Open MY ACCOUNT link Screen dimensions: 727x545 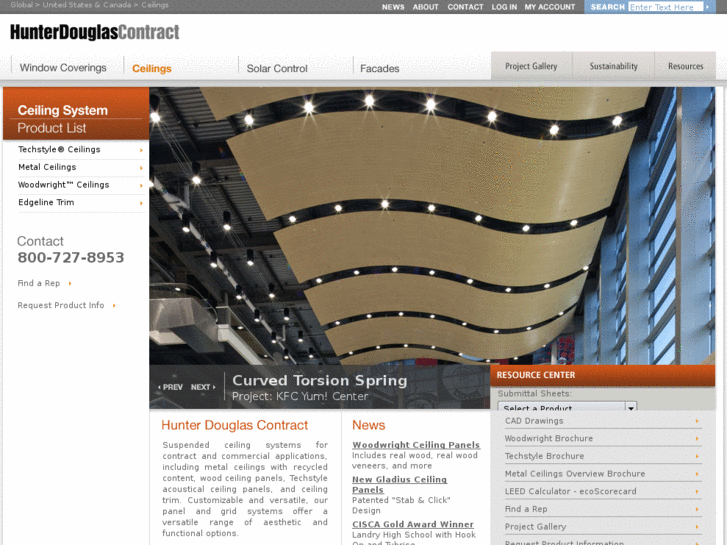pyautogui.click(x=550, y=7)
